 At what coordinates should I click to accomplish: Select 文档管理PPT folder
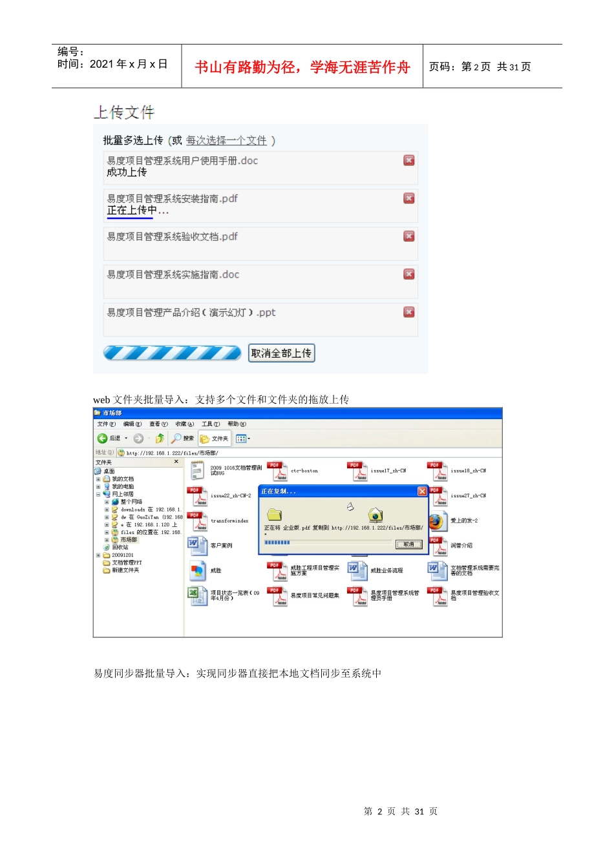point(127,563)
